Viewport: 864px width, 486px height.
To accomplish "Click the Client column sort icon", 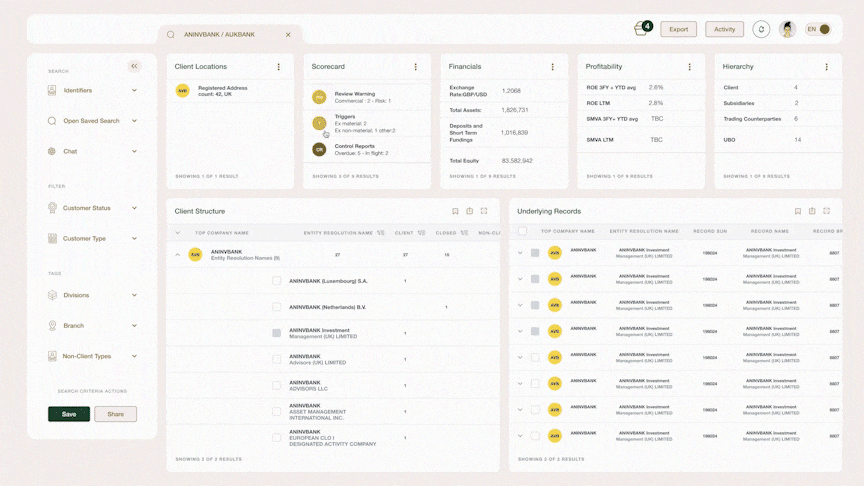I will click(422, 233).
